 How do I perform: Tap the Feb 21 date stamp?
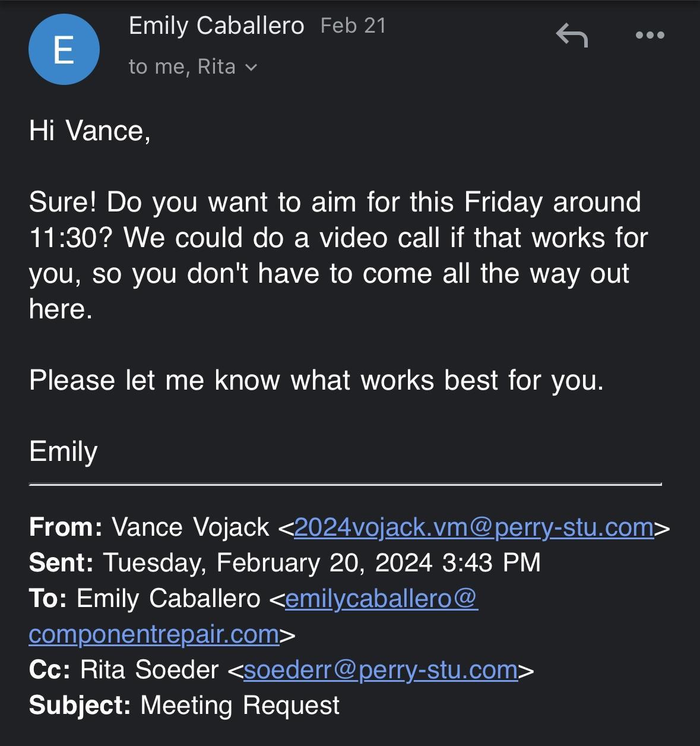(353, 26)
